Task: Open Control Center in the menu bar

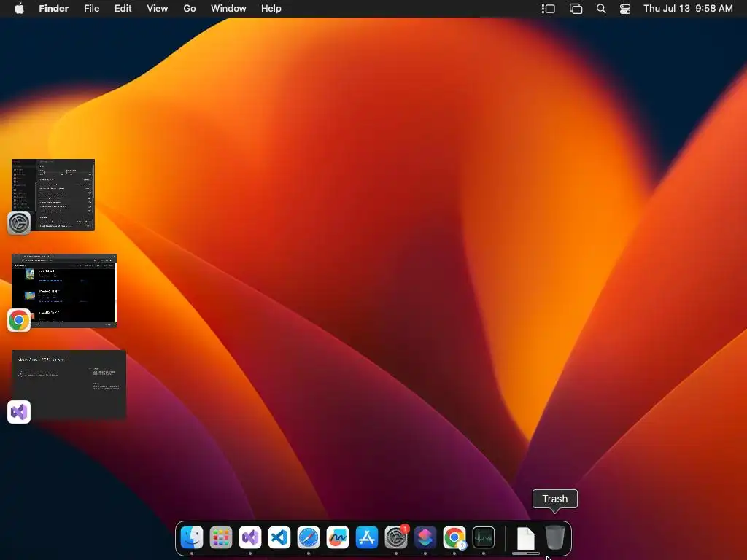Action: [625, 9]
